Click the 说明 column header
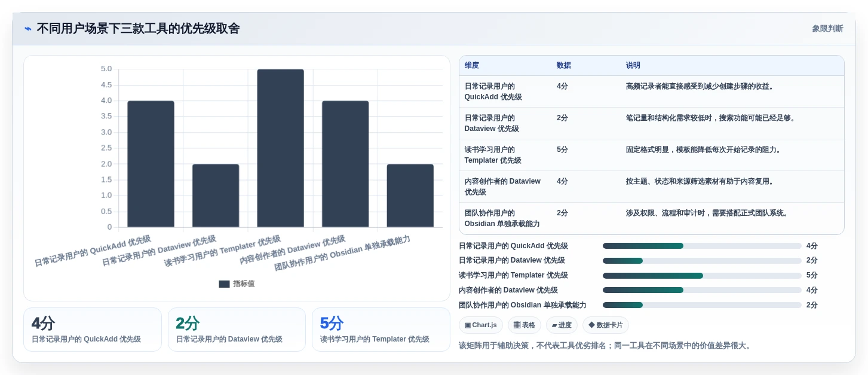This screenshot has height=375, width=868. pyautogui.click(x=633, y=65)
